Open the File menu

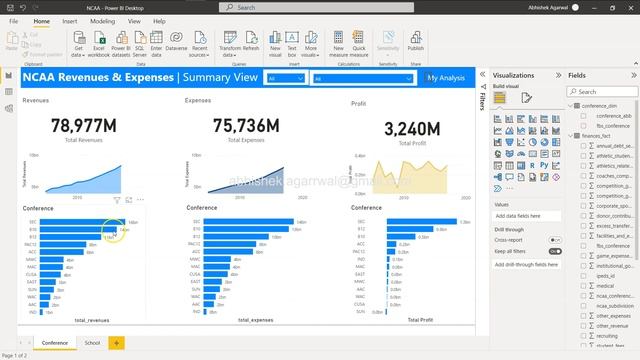(x=13, y=21)
